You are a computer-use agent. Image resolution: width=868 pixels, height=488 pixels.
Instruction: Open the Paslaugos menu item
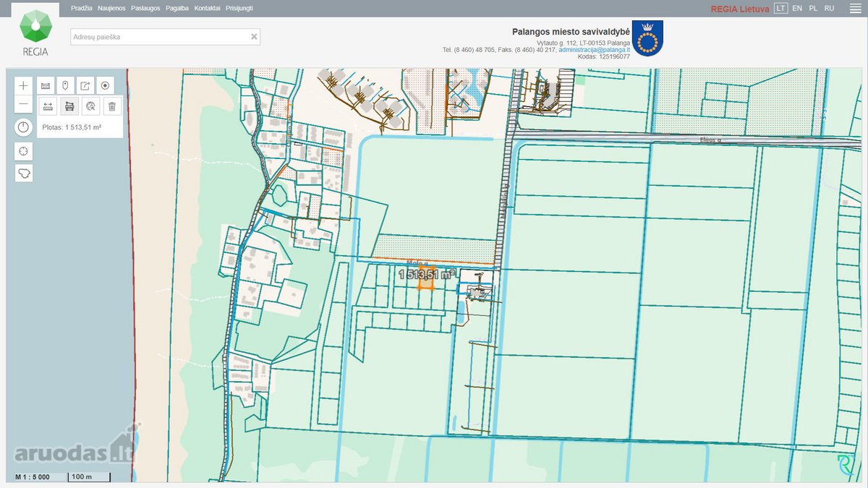point(145,8)
